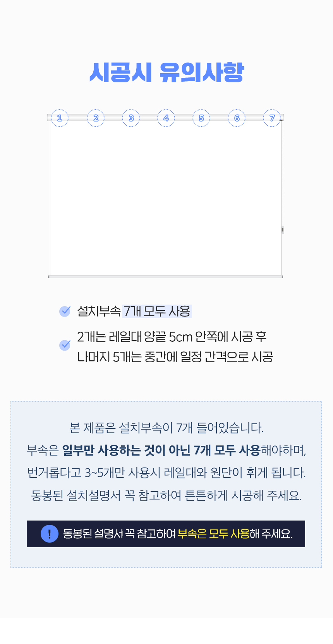Select the circled number 3 marker
This screenshot has width=333, height=644.
[x=131, y=118]
